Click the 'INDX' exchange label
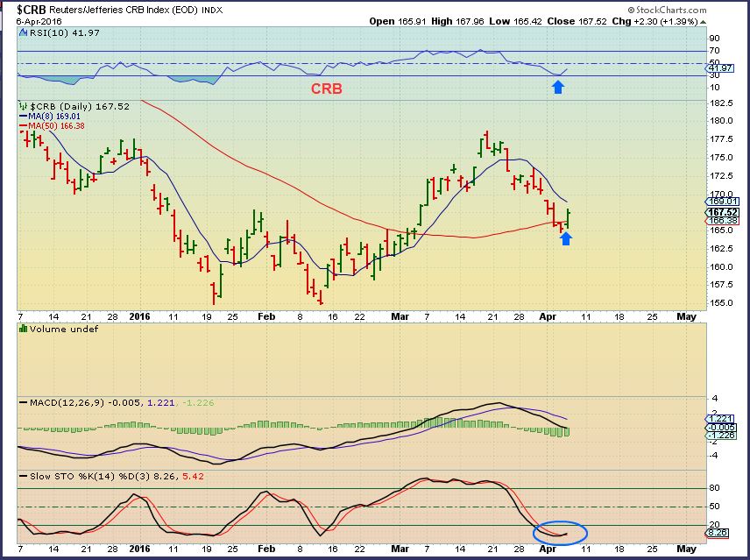 pyautogui.click(x=212, y=10)
